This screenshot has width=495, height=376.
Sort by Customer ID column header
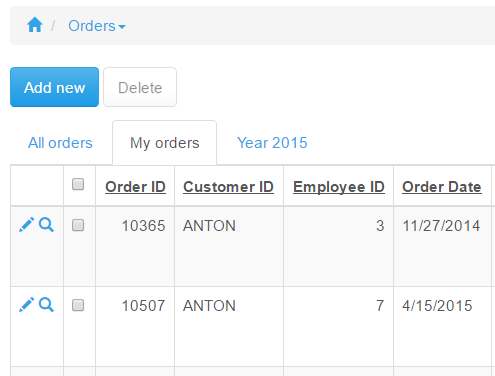tap(228, 187)
